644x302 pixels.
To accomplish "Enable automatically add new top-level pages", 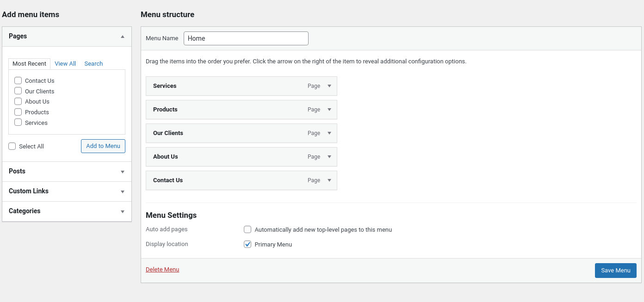I will tap(248, 229).
